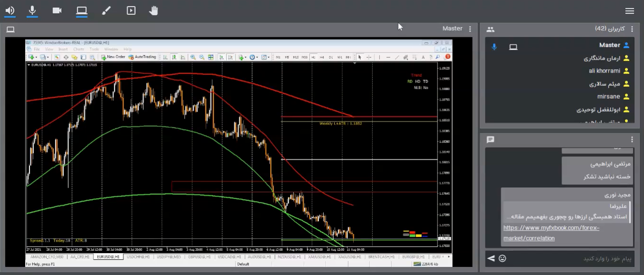Viewport: 644px width, 275px height.
Task: Open the three-dot menu beside Master title
Action: (x=470, y=29)
